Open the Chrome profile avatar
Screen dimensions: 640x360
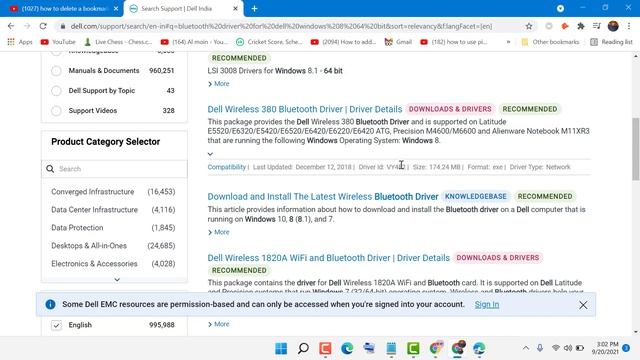(x=613, y=26)
